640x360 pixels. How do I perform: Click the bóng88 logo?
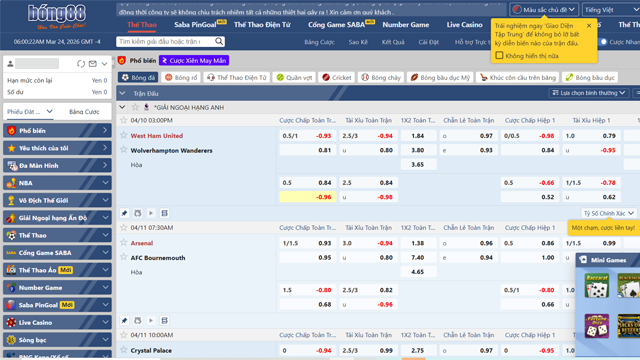tap(57, 16)
